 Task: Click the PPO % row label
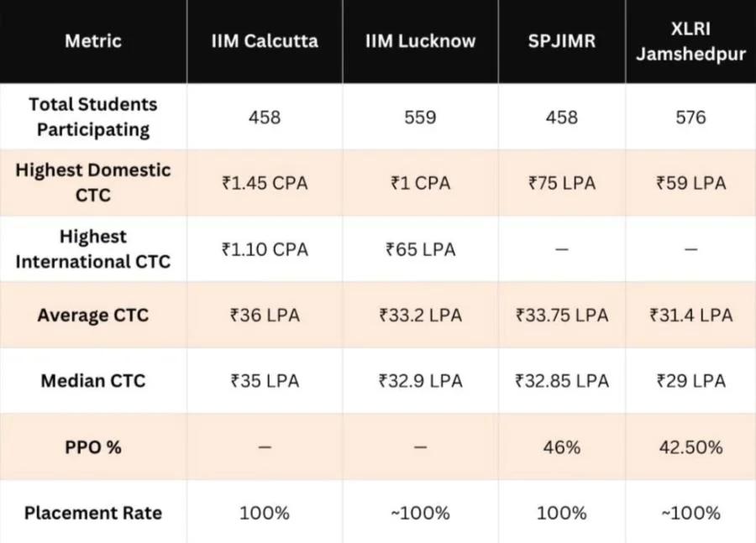click(x=92, y=447)
